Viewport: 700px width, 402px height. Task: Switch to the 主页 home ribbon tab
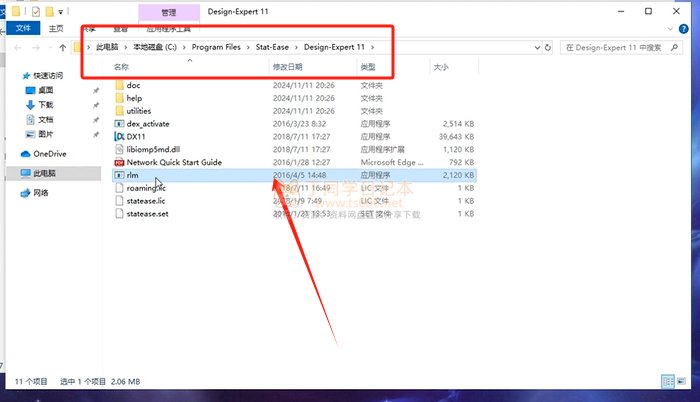click(x=56, y=29)
